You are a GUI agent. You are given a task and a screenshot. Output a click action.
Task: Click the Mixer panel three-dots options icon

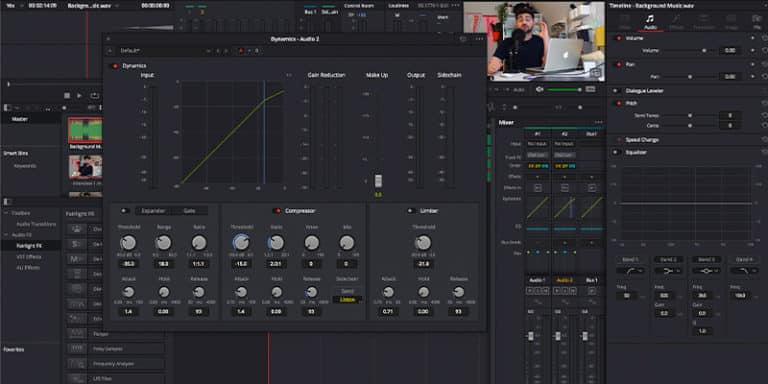pyautogui.click(x=599, y=122)
